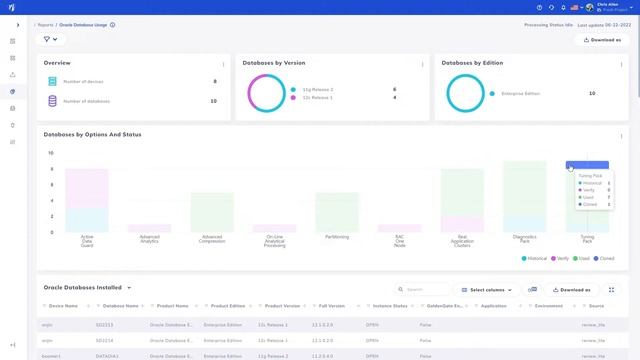Open the first grid icon in the sidebar
This screenshot has width=640, height=360.
point(13,41)
